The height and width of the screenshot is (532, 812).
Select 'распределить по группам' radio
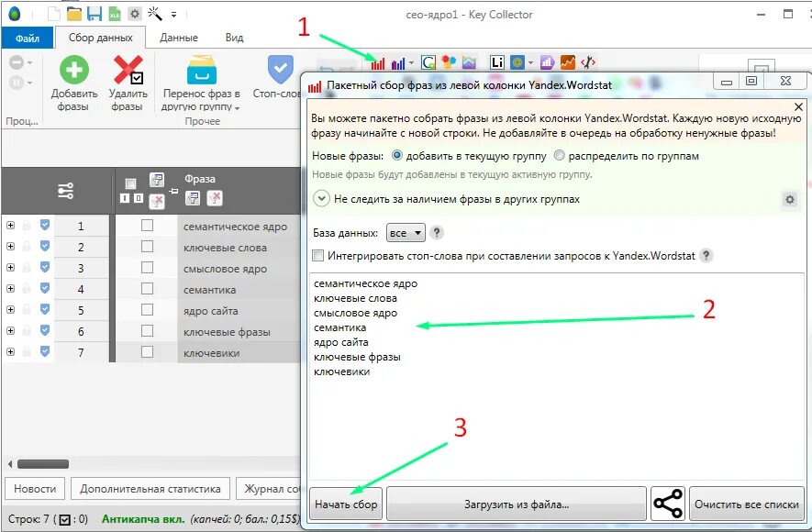[x=560, y=155]
